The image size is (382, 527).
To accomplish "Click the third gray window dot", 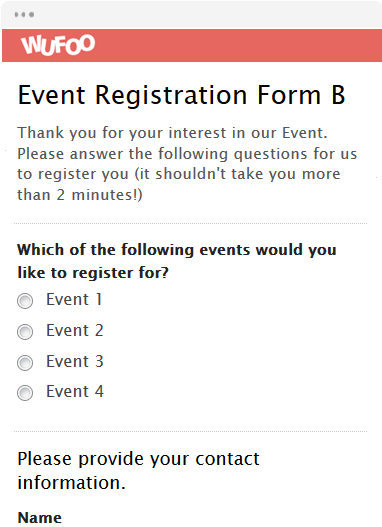I will pyautogui.click(x=32, y=14).
